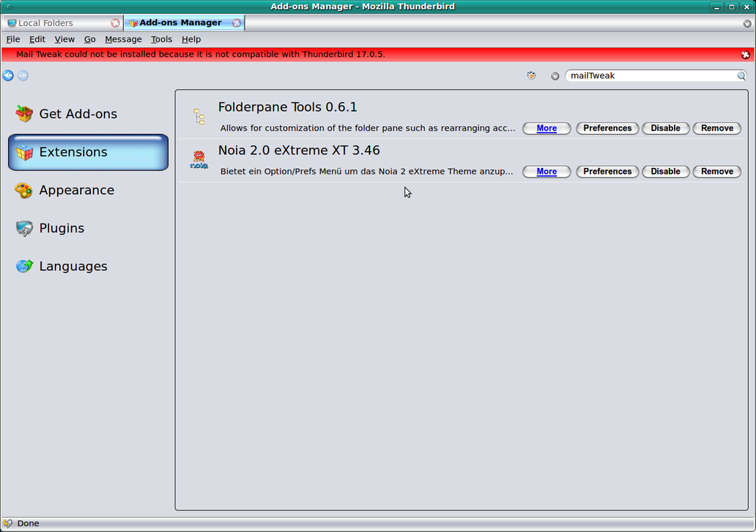Open the File menu

(x=13, y=40)
